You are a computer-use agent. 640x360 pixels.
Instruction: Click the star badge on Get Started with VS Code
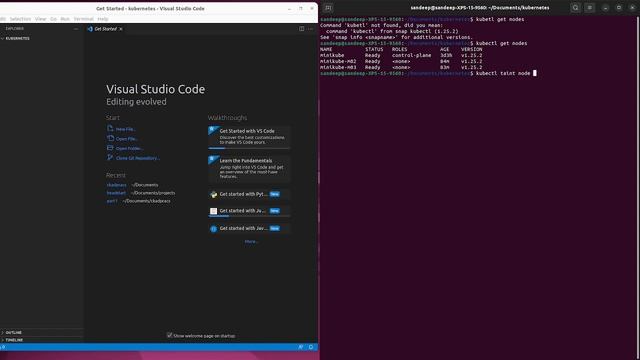(x=212, y=129)
